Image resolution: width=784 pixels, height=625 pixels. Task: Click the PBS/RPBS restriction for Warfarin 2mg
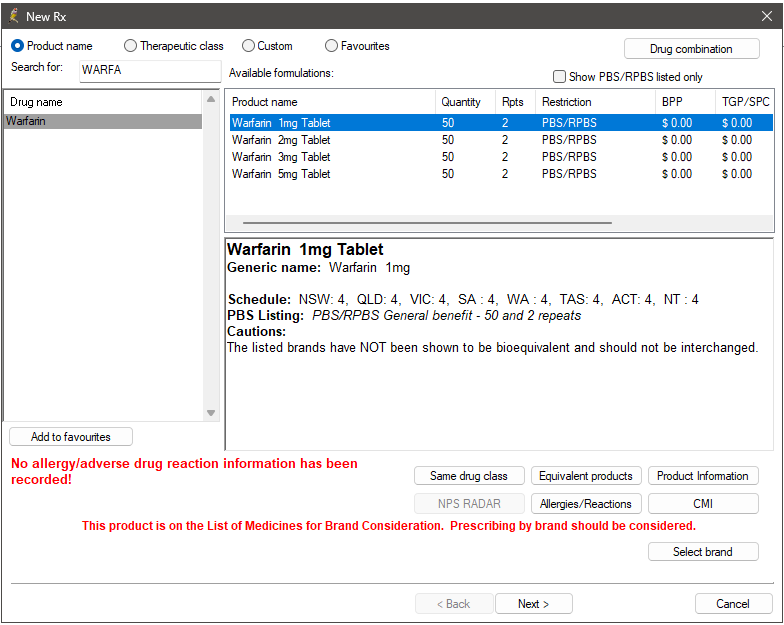click(x=569, y=140)
